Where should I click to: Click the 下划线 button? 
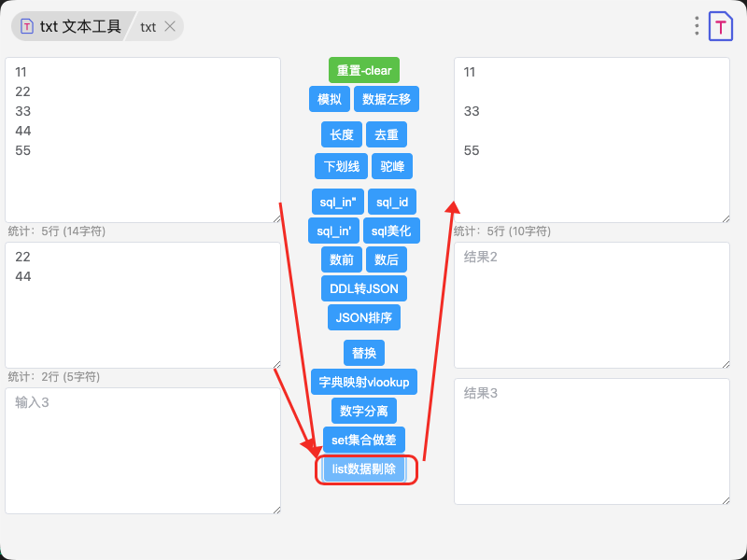(x=341, y=166)
